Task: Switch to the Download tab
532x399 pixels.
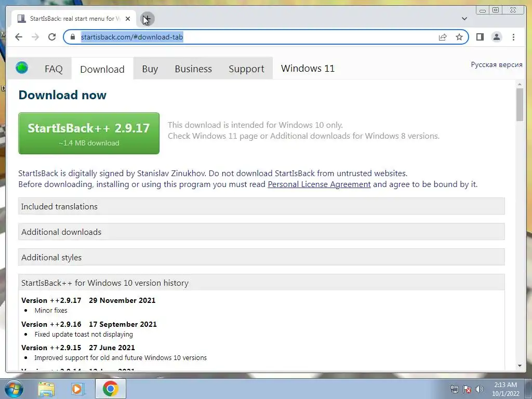Action: 102,69
